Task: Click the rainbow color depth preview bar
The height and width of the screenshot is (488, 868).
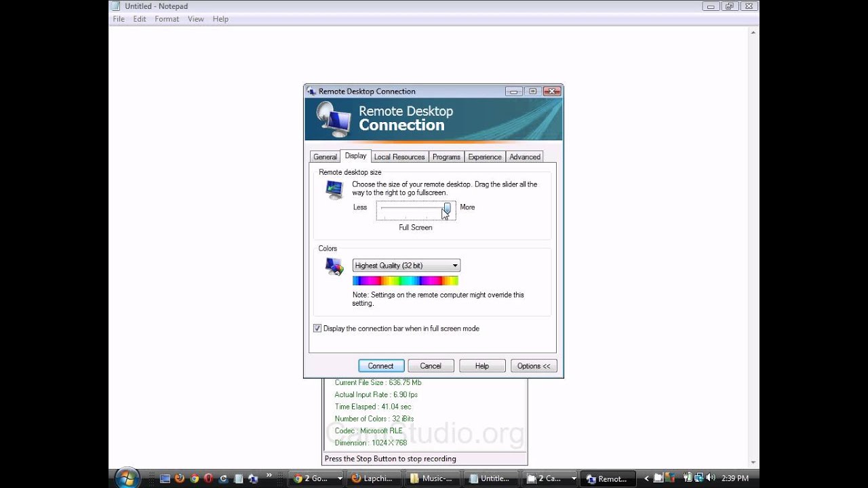Action: click(406, 281)
